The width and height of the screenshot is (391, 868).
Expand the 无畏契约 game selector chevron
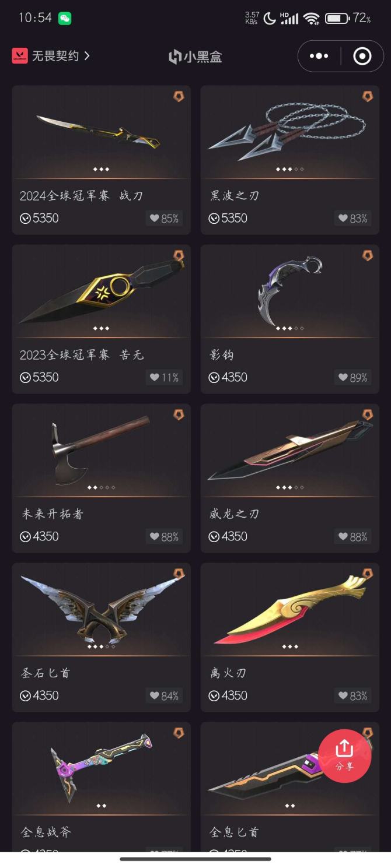(x=87, y=56)
